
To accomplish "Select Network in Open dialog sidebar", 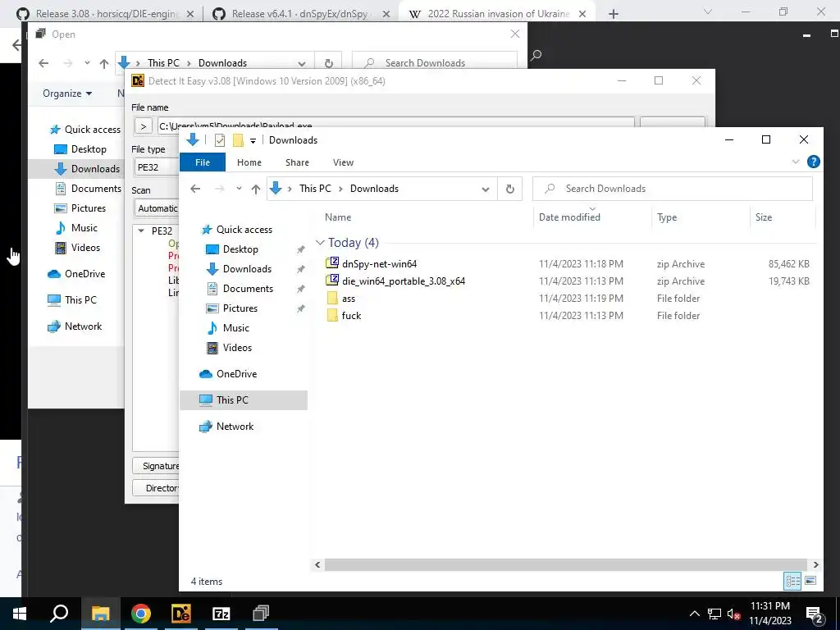I will pyautogui.click(x=83, y=326).
